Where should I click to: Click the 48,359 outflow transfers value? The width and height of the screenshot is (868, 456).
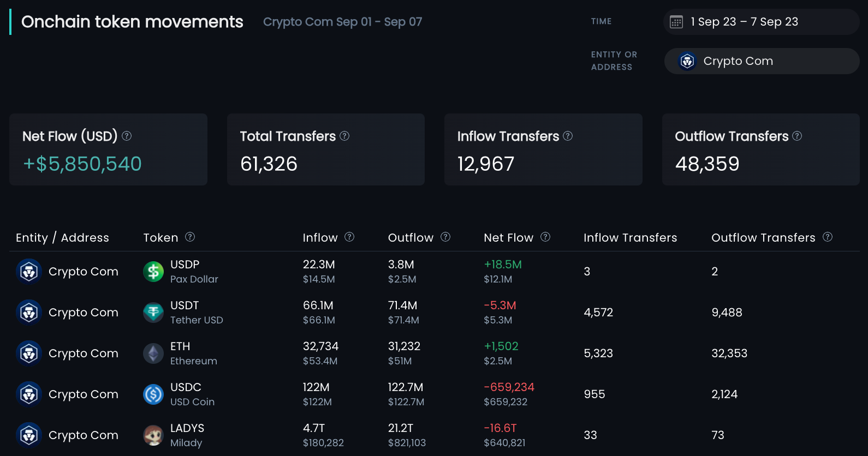(707, 164)
